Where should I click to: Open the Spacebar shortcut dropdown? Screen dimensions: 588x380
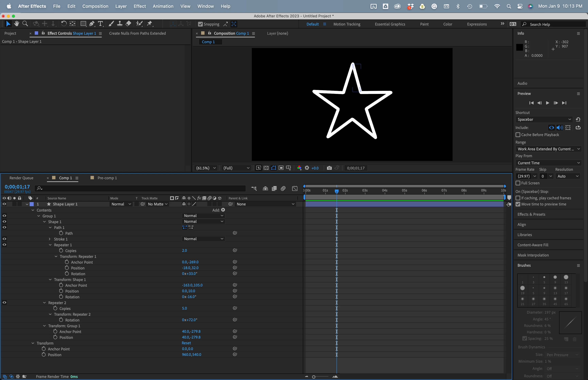(544, 119)
